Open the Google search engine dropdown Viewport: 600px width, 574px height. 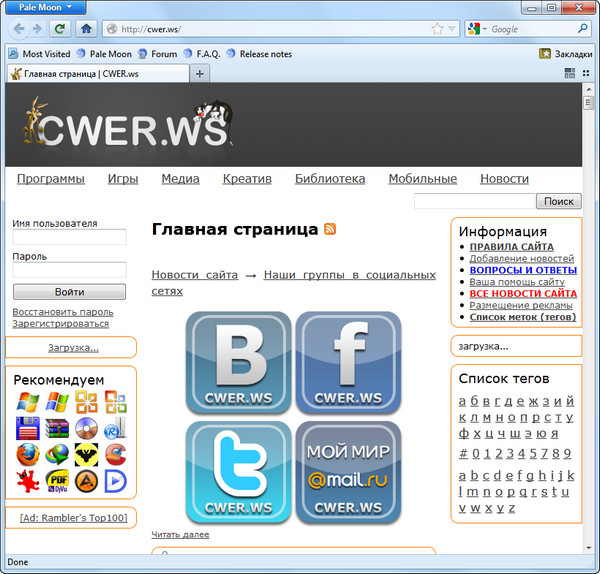pyautogui.click(x=484, y=29)
